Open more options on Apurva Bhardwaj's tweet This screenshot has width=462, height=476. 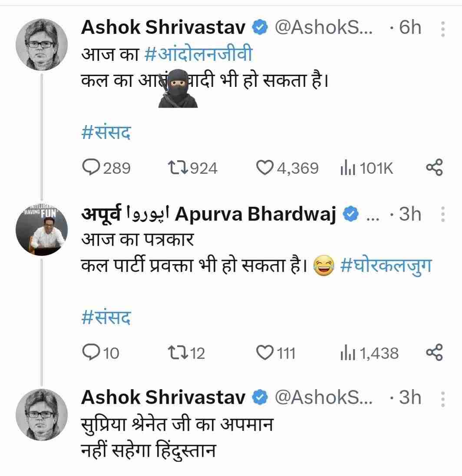point(442,215)
